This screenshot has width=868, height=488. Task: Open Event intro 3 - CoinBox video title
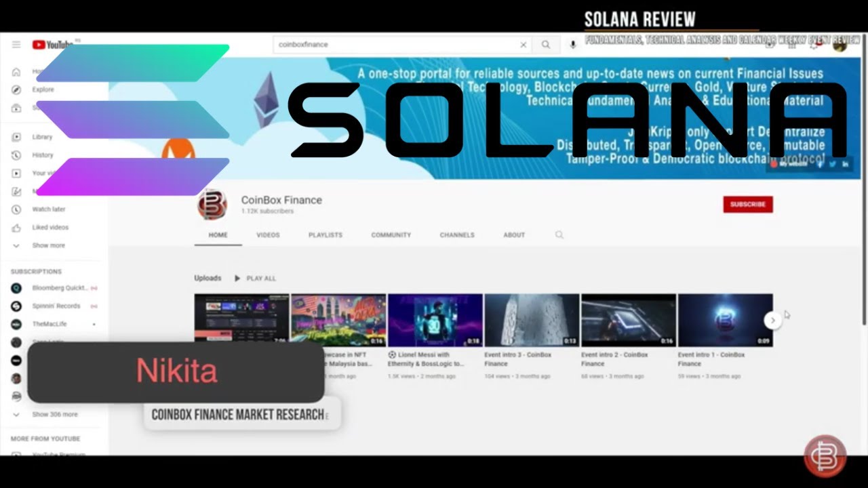518,359
